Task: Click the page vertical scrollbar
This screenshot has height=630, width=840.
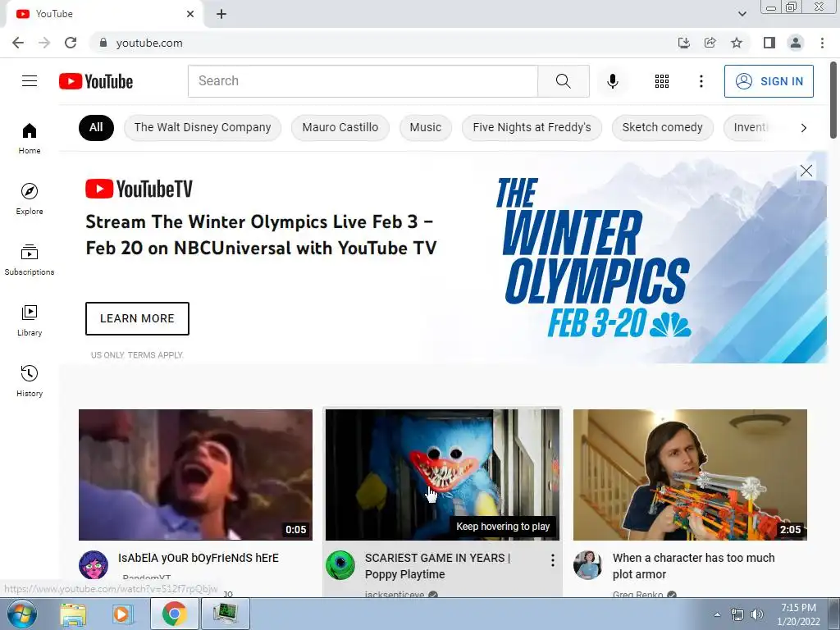Action: click(x=834, y=100)
